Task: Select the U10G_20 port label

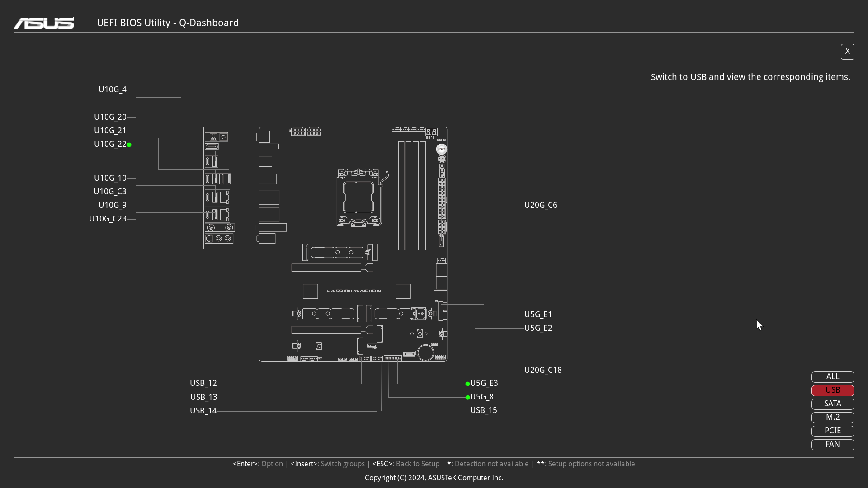Action: coord(110,117)
